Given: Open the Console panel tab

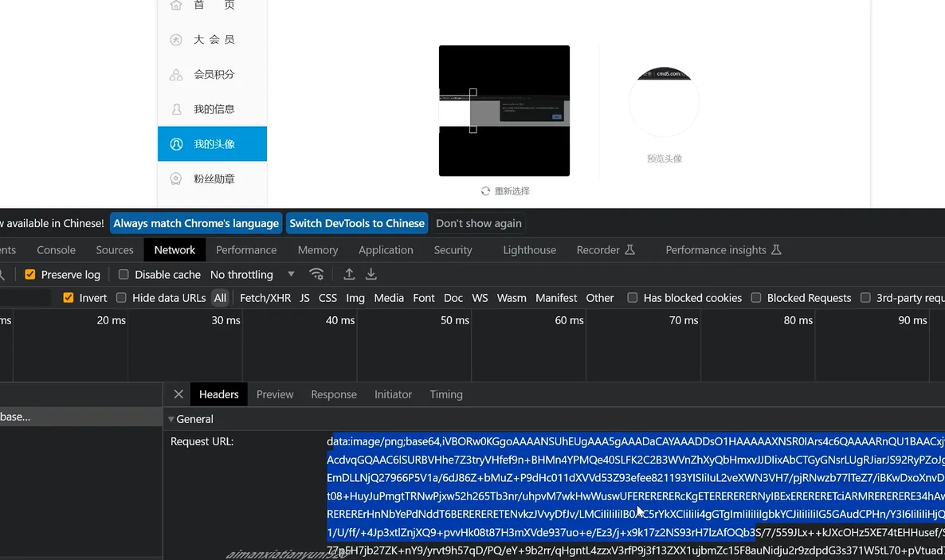Looking at the screenshot, I should 56,250.
